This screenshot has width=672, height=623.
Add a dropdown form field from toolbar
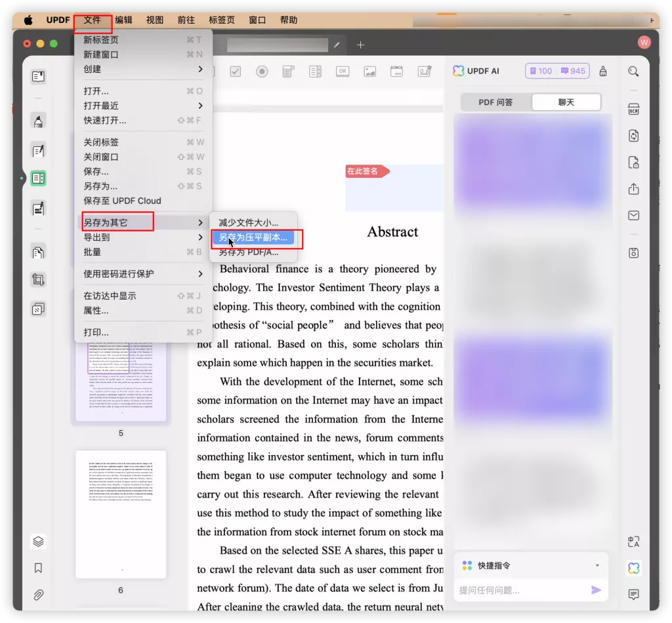pos(289,71)
